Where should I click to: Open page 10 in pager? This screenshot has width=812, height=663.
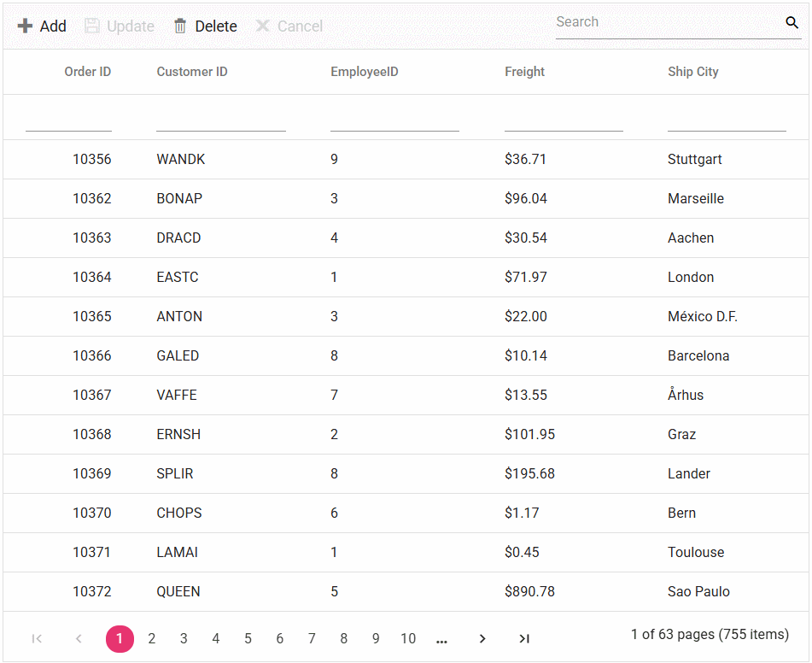pos(408,638)
